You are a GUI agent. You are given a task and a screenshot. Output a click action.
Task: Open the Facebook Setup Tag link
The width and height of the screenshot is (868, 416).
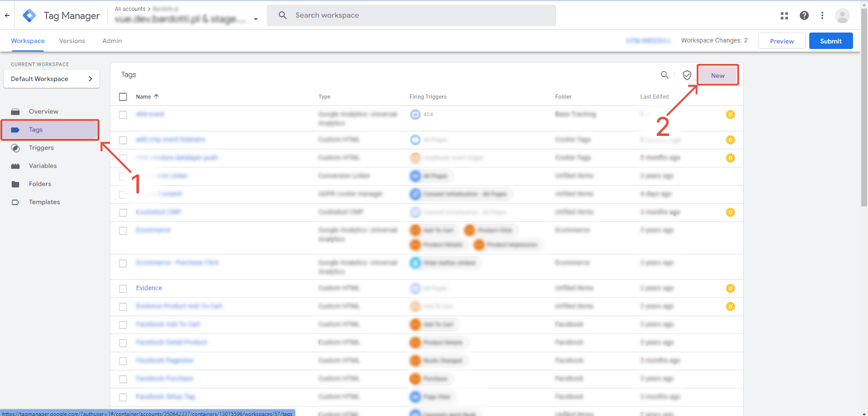[x=165, y=396]
